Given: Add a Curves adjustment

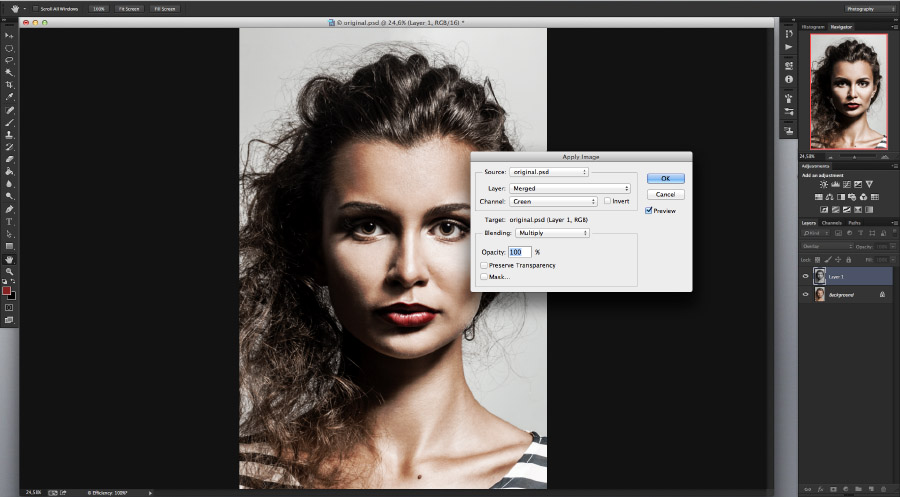Looking at the screenshot, I should (x=847, y=185).
